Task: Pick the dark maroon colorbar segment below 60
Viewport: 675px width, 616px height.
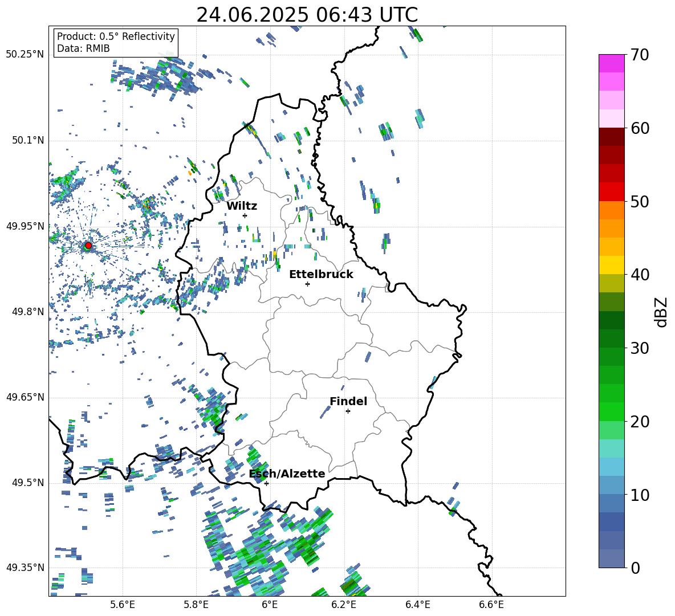Action: click(611, 137)
